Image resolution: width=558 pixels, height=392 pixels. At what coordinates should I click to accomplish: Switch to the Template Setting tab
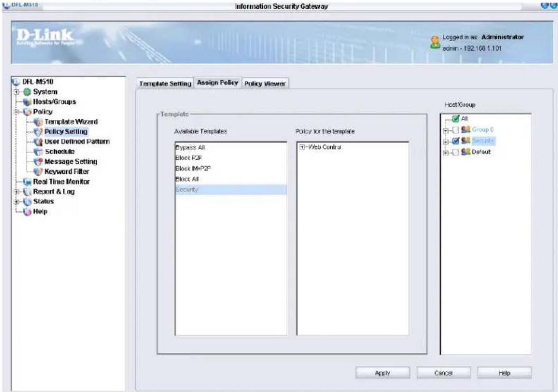165,83
